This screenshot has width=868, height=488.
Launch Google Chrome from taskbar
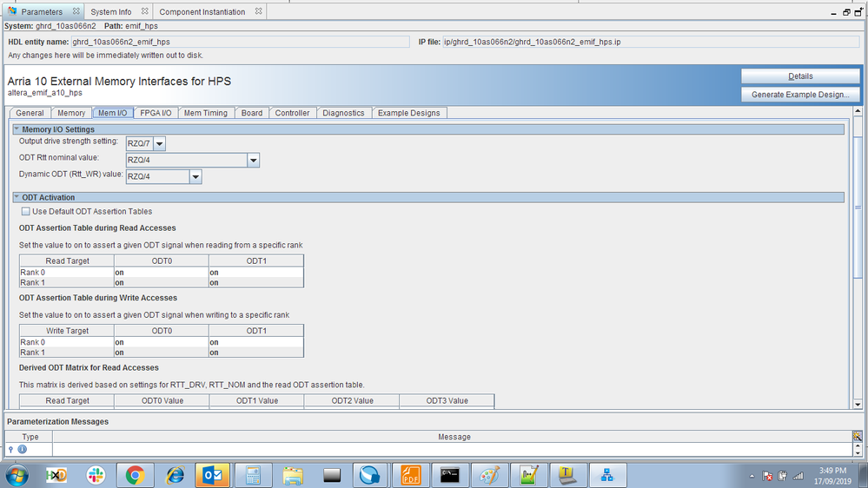pyautogui.click(x=135, y=475)
